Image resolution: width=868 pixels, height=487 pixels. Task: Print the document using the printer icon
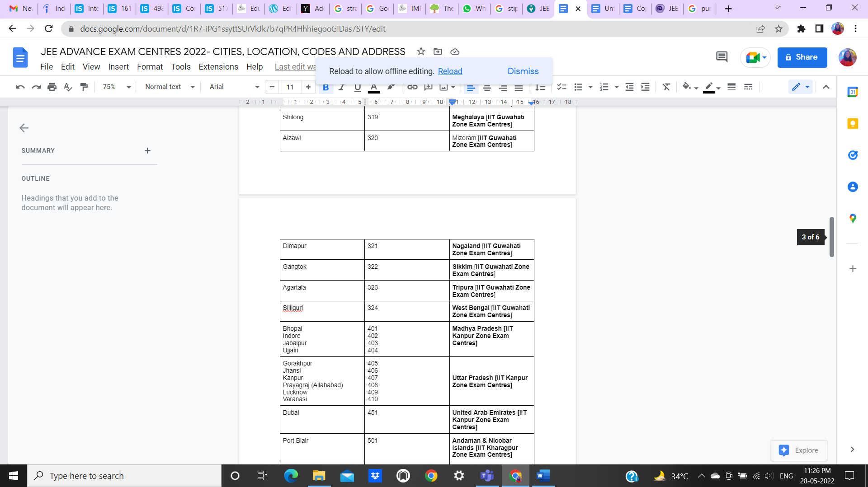point(52,87)
